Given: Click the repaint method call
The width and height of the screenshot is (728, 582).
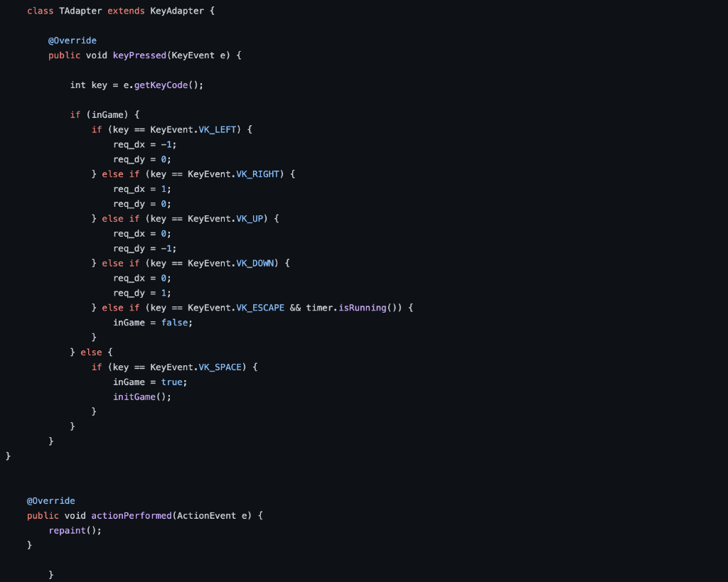Looking at the screenshot, I should click(x=68, y=530).
